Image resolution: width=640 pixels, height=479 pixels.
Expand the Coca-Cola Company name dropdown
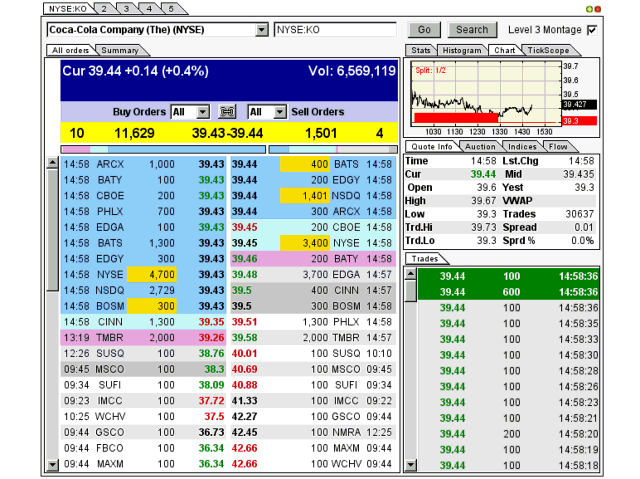tap(262, 31)
